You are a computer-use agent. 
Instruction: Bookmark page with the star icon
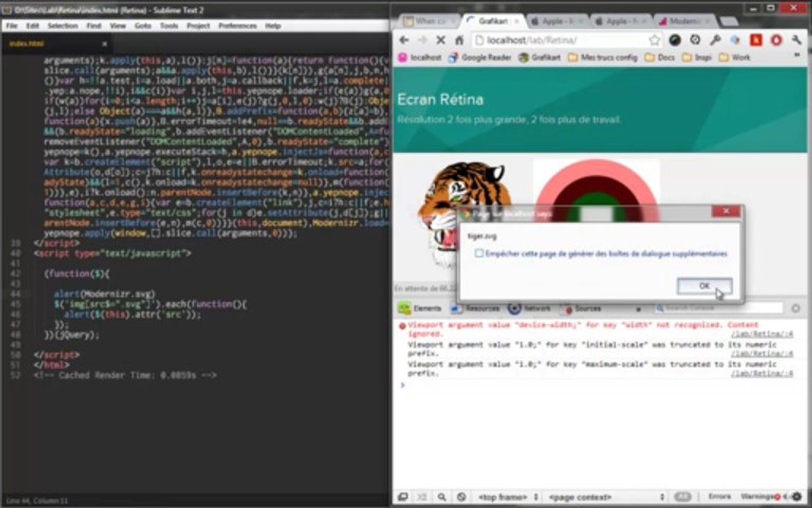tap(655, 40)
